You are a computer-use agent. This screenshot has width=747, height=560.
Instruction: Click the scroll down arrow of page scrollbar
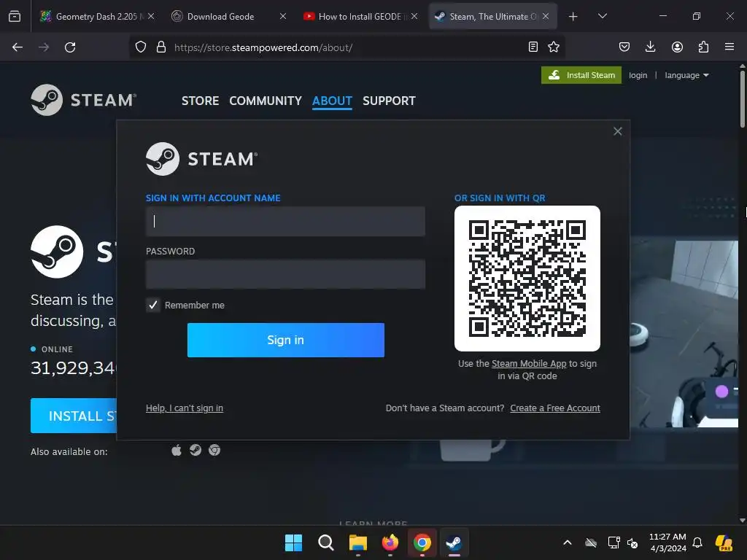tap(742, 521)
